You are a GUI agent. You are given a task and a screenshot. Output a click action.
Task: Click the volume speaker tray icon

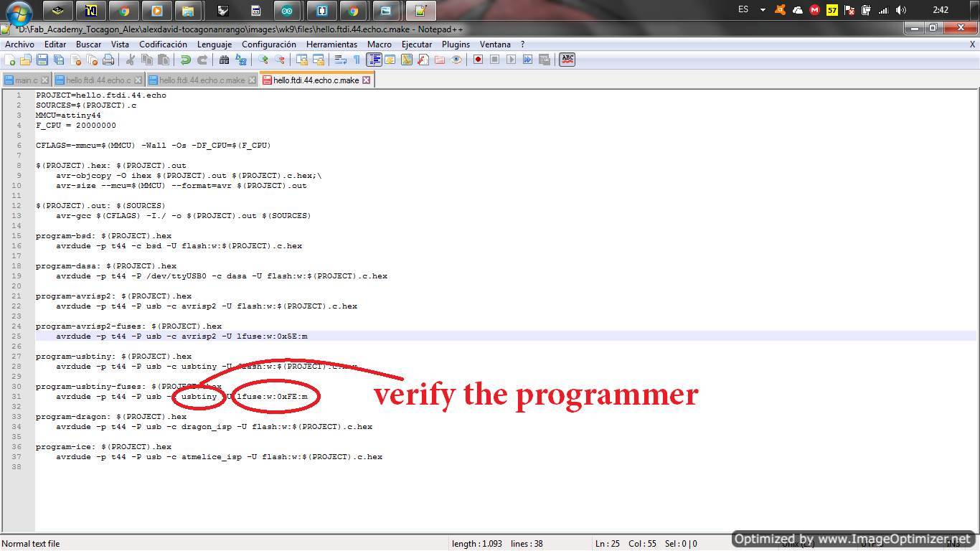(901, 10)
